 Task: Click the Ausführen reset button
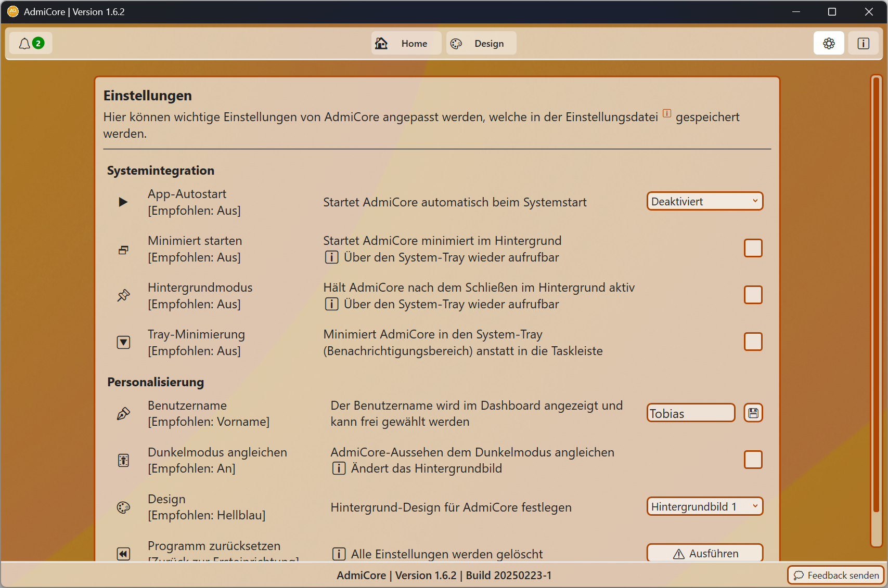[x=704, y=553]
